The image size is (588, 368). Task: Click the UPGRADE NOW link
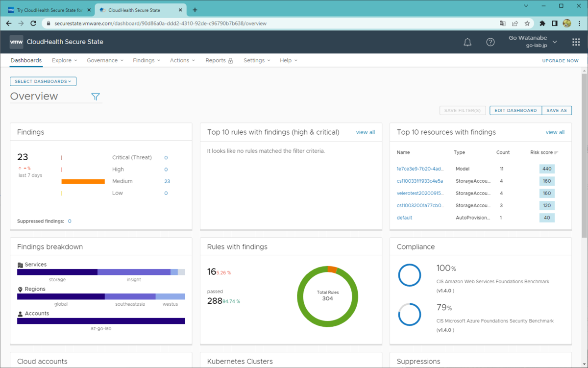click(560, 61)
